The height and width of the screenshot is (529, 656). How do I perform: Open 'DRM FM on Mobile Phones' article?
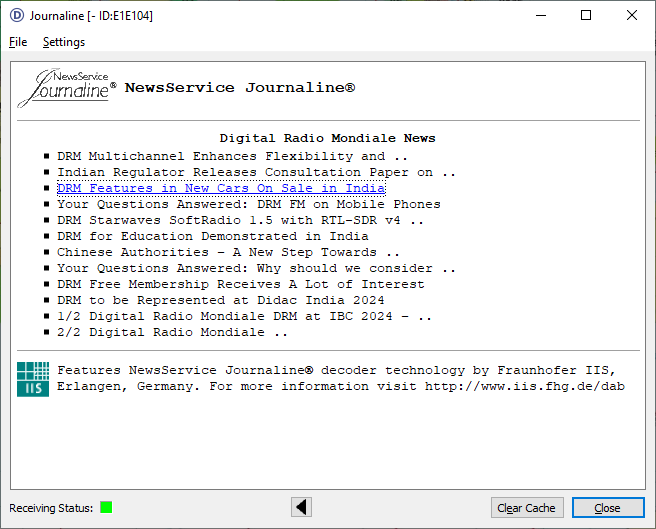[248, 204]
